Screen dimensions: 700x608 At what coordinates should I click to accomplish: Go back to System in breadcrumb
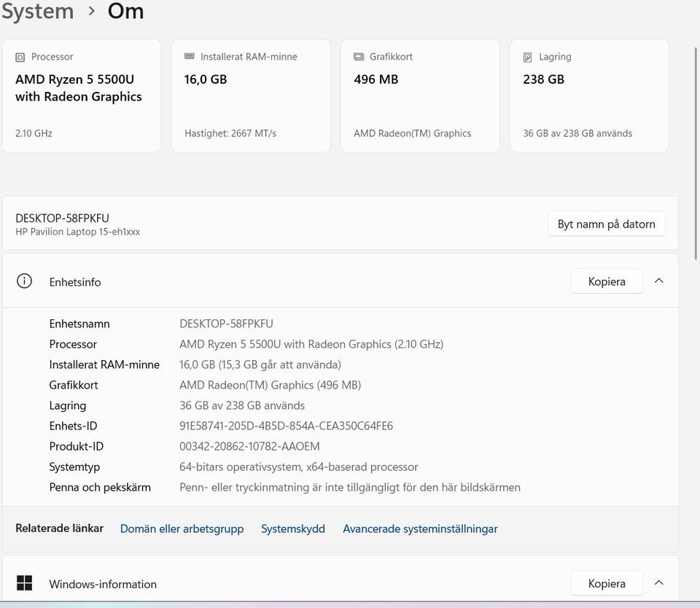(x=37, y=11)
